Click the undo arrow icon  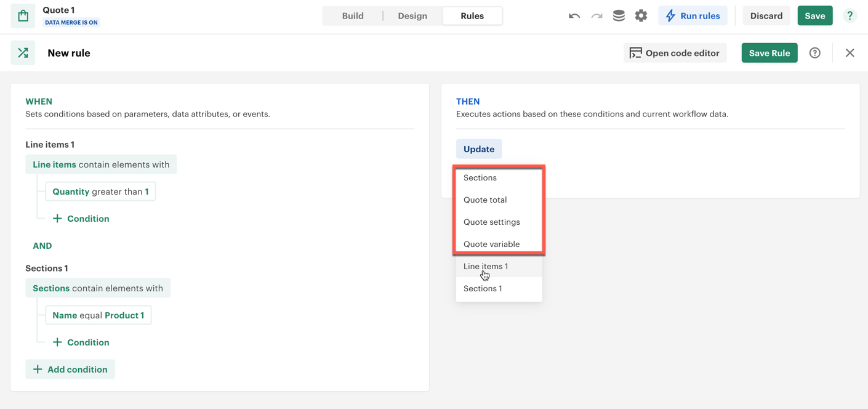coord(574,16)
